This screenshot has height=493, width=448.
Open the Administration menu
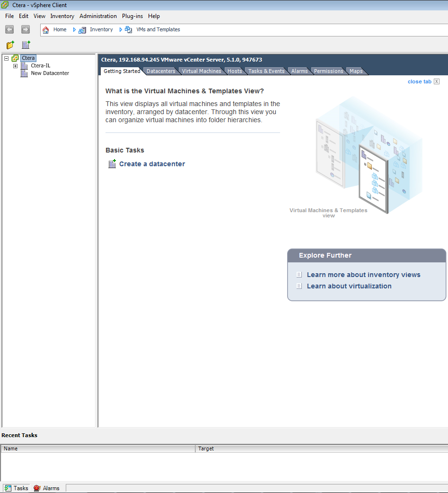tap(98, 16)
